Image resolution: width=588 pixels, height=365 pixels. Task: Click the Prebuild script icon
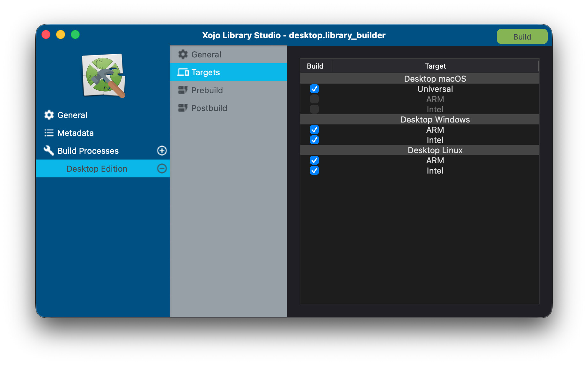pos(183,90)
